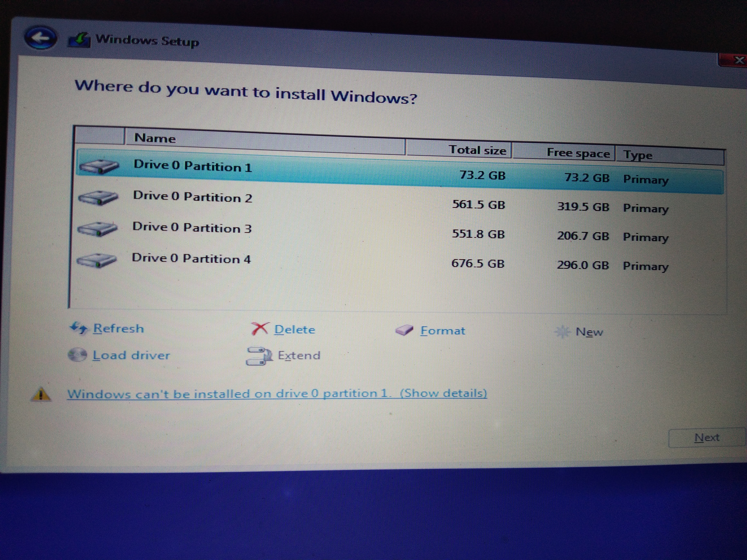Create a New partition

589,332
